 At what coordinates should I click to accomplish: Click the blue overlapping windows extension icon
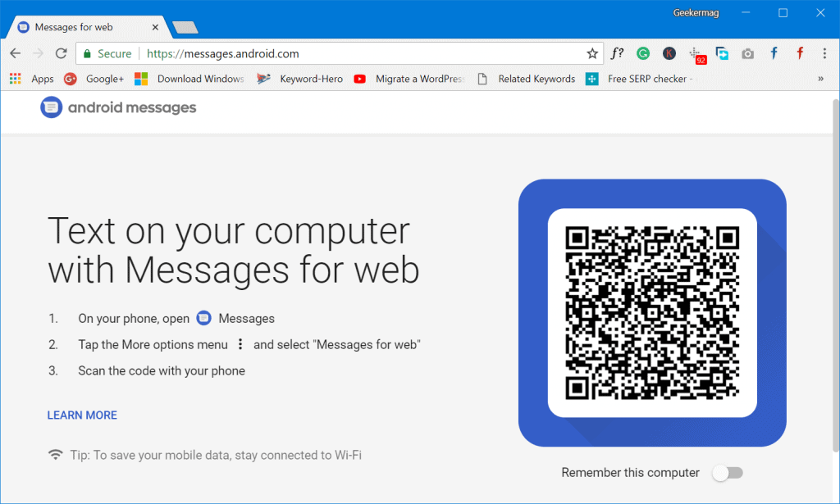[722, 53]
